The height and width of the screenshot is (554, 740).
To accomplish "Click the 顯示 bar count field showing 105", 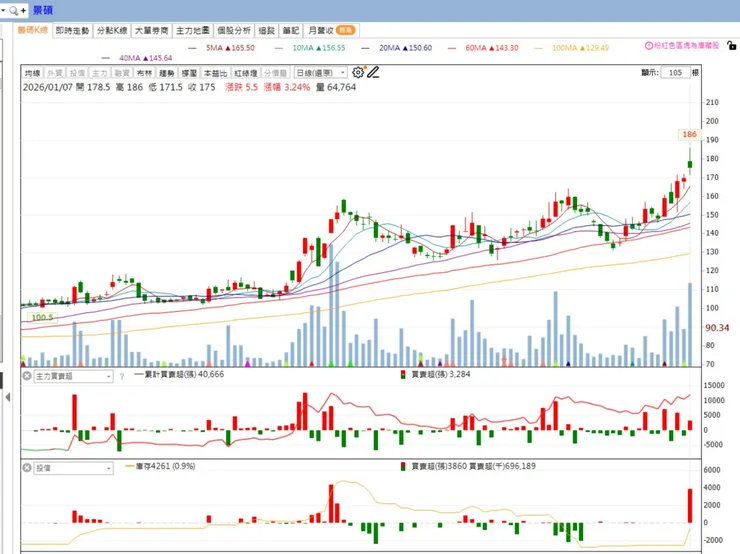I will click(675, 73).
